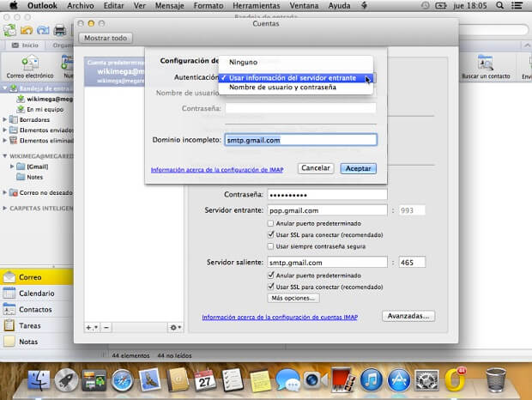This screenshot has height=400, width=532.
Task: Choose Usar información del servidor entrante
Action: click(x=296, y=78)
